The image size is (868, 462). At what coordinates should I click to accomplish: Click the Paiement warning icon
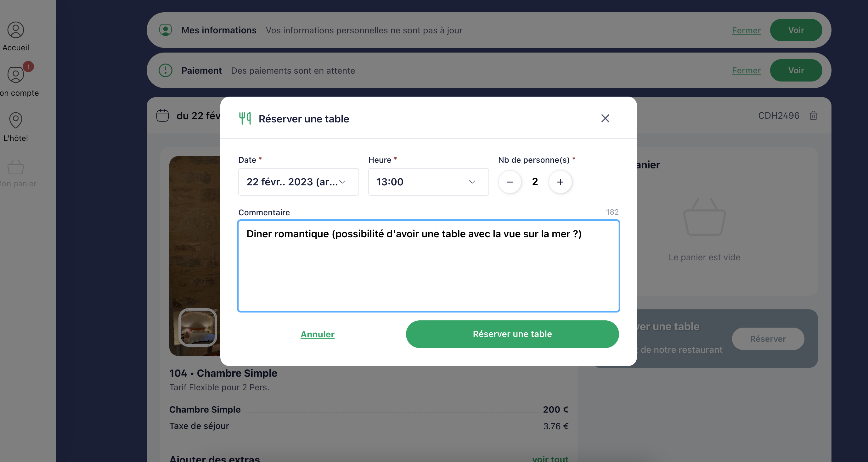(x=166, y=70)
